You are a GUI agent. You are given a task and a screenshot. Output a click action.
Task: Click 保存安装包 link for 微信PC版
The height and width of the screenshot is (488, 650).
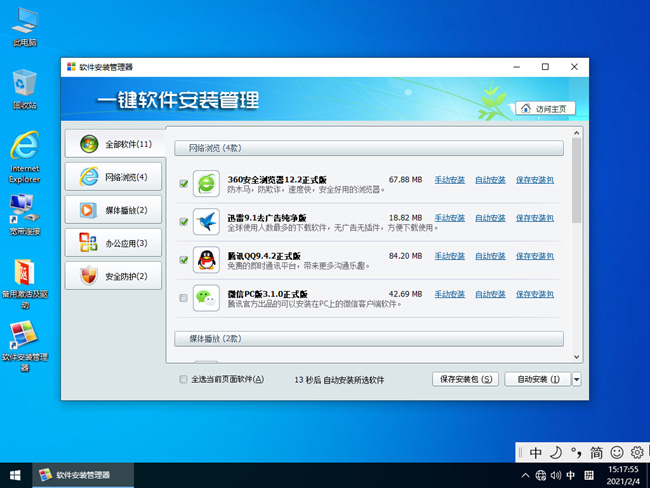click(535, 294)
